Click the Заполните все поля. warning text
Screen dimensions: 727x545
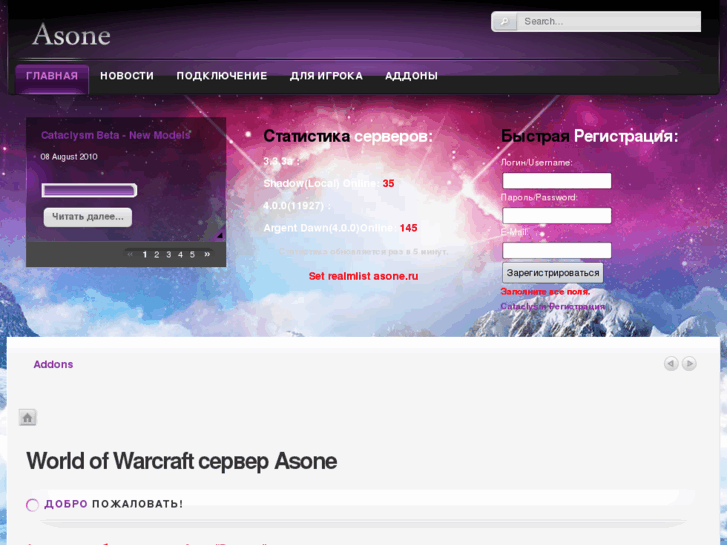pyautogui.click(x=545, y=292)
